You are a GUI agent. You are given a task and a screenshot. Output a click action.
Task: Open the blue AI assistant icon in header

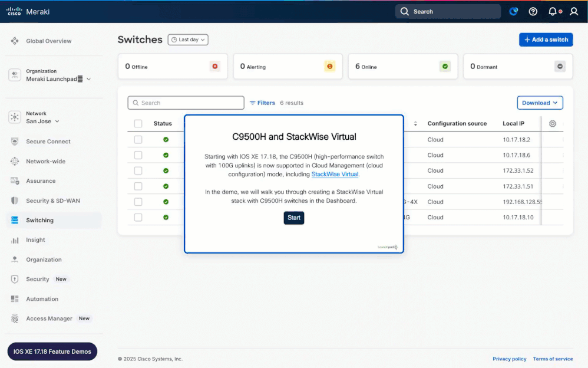(x=513, y=11)
